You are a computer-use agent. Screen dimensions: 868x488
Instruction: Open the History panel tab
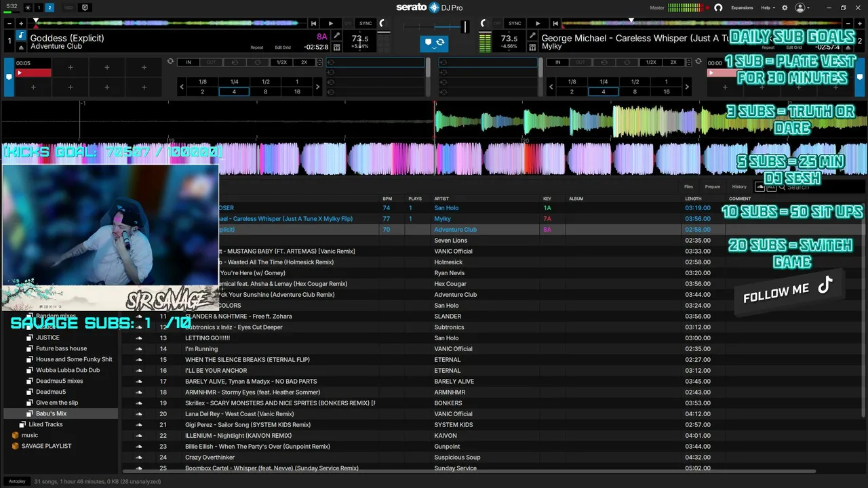point(739,186)
